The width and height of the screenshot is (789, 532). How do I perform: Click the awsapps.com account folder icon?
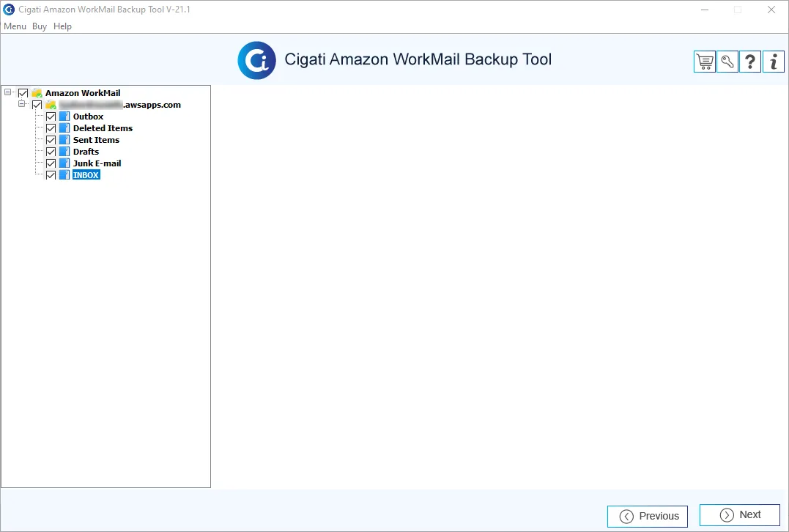tap(51, 105)
